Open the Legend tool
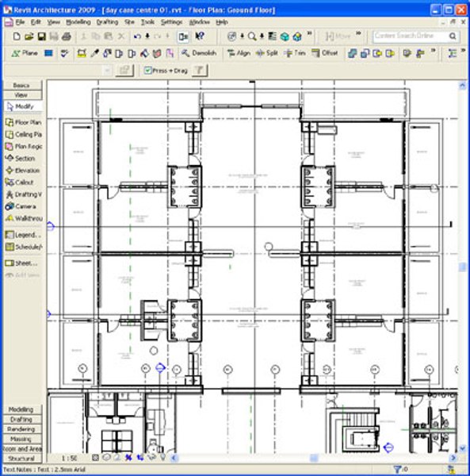This screenshot has width=470, height=476. point(23,235)
